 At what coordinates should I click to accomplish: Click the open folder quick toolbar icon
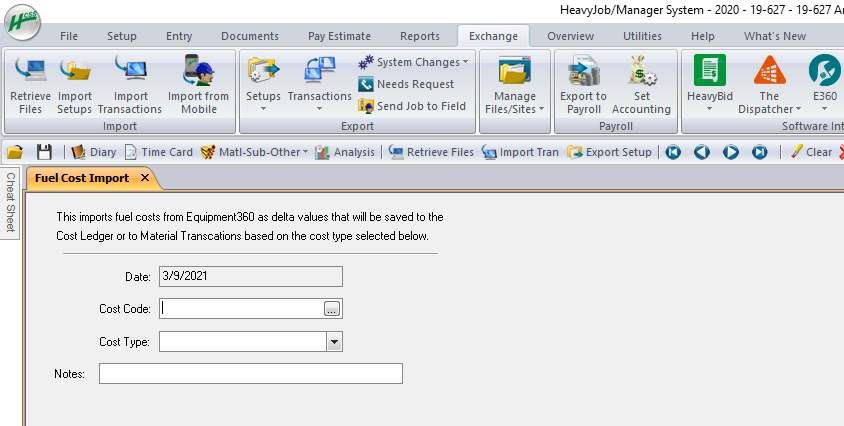tap(15, 152)
